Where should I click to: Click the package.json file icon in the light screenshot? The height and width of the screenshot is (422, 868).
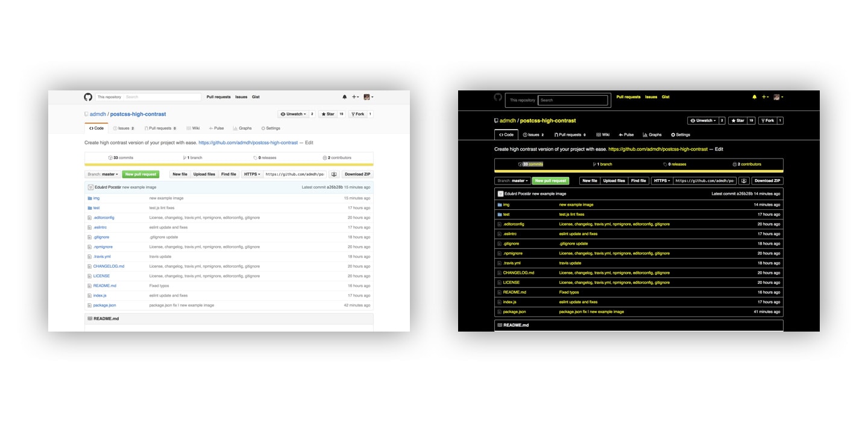click(90, 306)
